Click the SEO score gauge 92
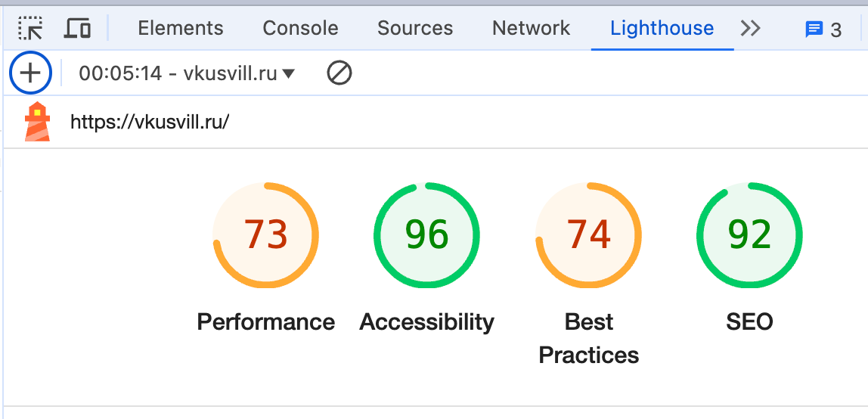Image resolution: width=868 pixels, height=419 pixels. point(749,235)
